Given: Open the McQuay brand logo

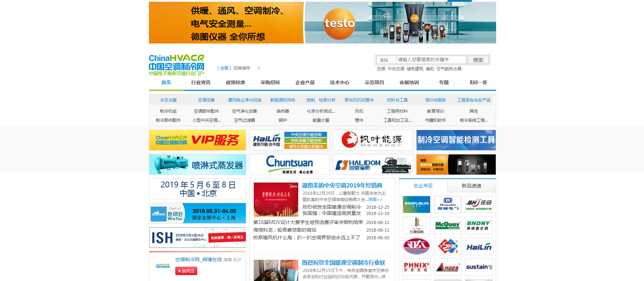Looking at the screenshot, I should [448, 225].
